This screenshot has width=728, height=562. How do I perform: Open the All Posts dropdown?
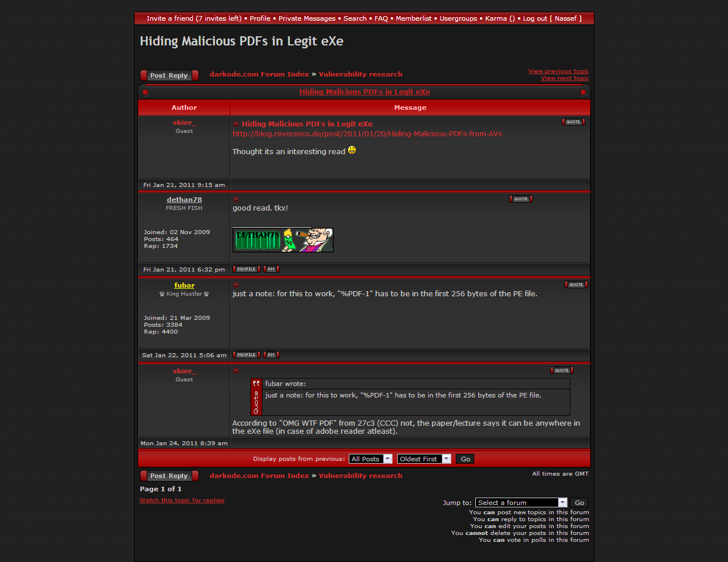371,459
